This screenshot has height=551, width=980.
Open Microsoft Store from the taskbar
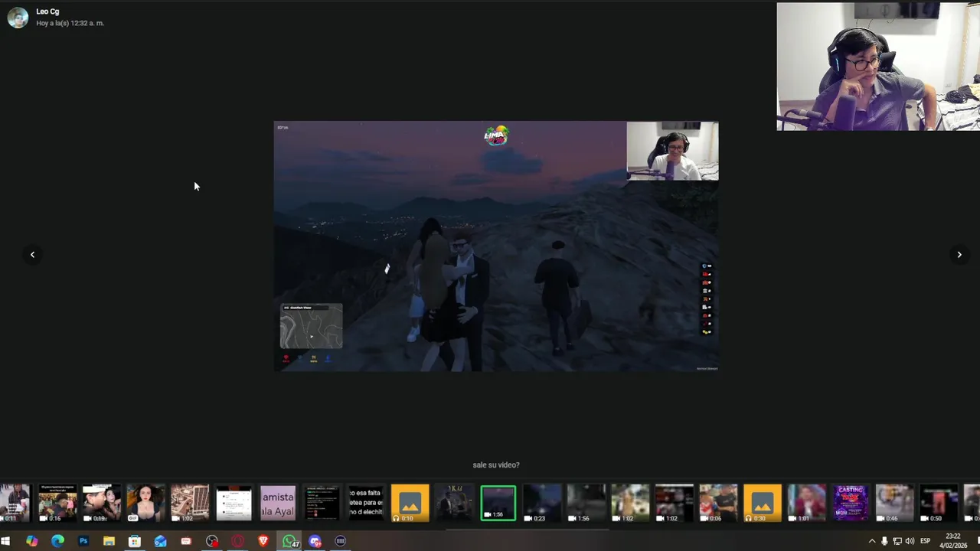click(x=135, y=541)
